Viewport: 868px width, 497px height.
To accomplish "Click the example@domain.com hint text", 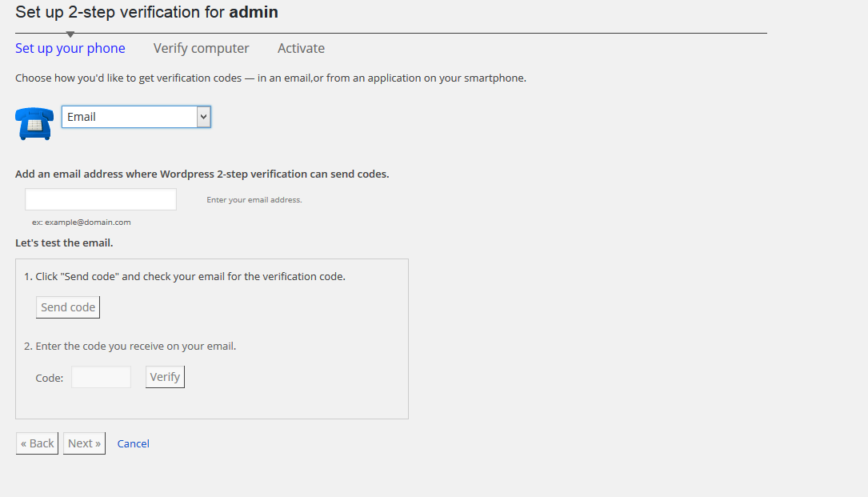I will tap(82, 222).
